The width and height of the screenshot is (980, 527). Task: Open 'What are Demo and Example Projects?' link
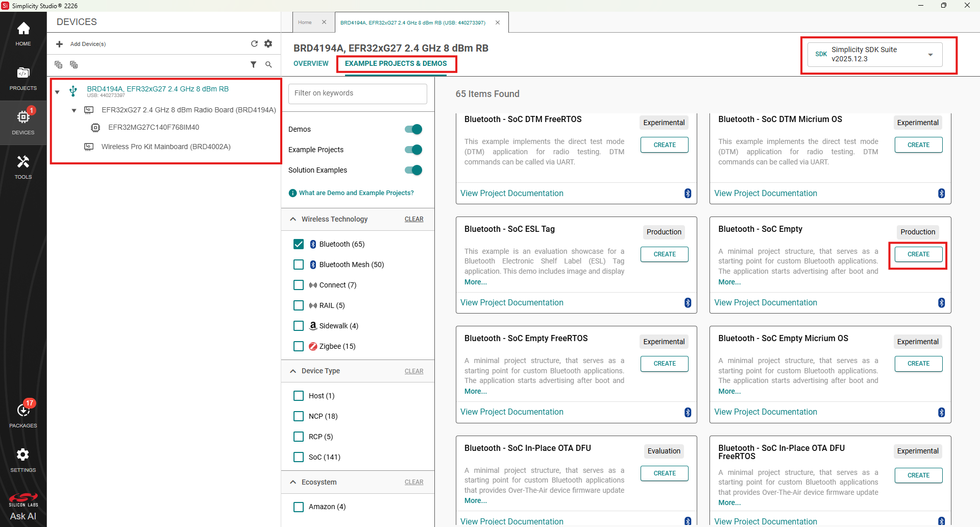click(x=356, y=193)
